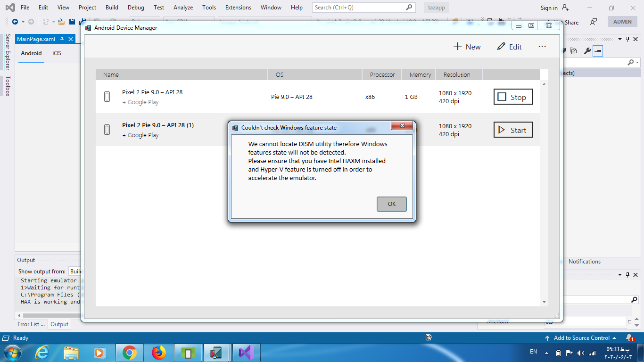
Task: Click Sign in link in Visual Studio
Action: pyautogui.click(x=549, y=8)
